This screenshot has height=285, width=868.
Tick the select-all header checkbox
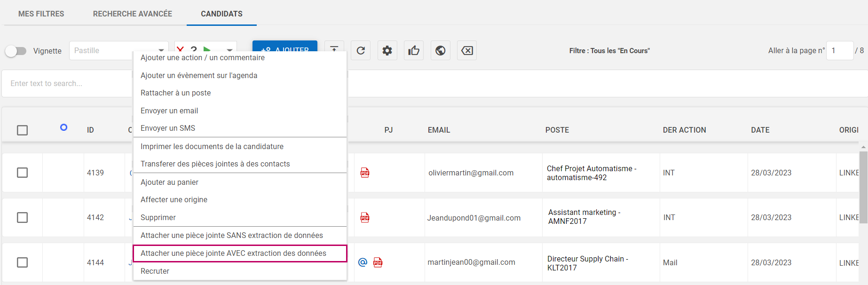pyautogui.click(x=22, y=130)
